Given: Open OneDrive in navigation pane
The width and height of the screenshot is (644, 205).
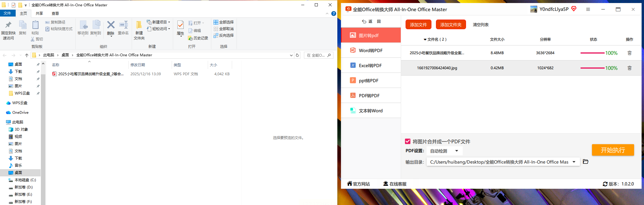Looking at the screenshot, I should point(20,112).
